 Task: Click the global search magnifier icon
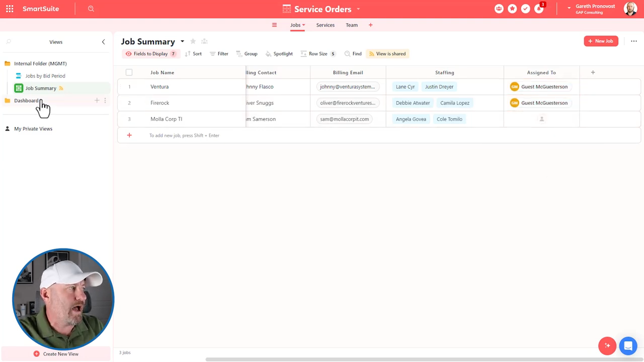(91, 9)
